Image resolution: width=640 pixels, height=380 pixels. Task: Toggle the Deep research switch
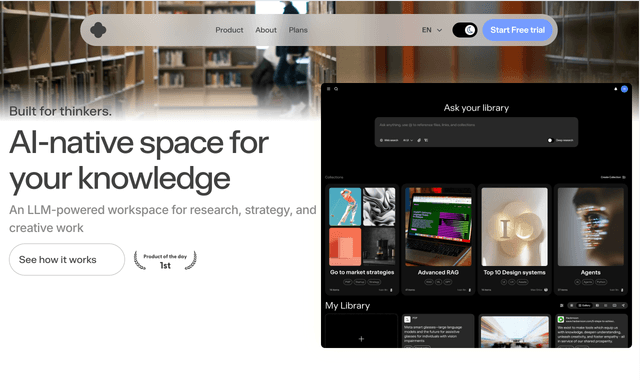550,140
